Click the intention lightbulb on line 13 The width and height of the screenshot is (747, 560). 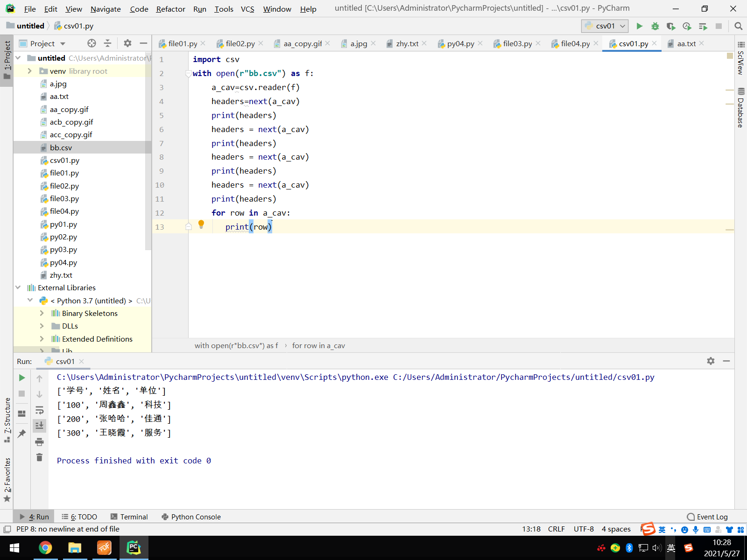click(x=201, y=224)
